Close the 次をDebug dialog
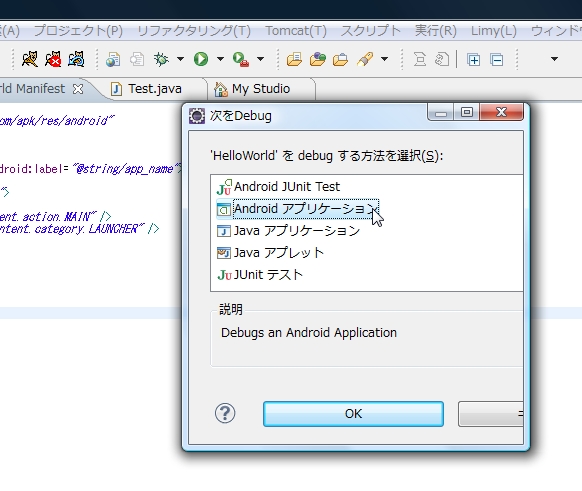 click(501, 112)
